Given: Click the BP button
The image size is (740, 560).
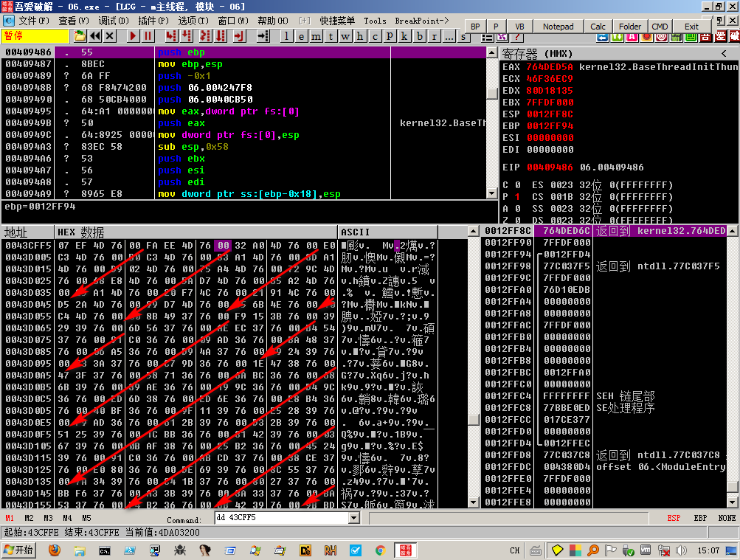Looking at the screenshot, I should point(475,27).
